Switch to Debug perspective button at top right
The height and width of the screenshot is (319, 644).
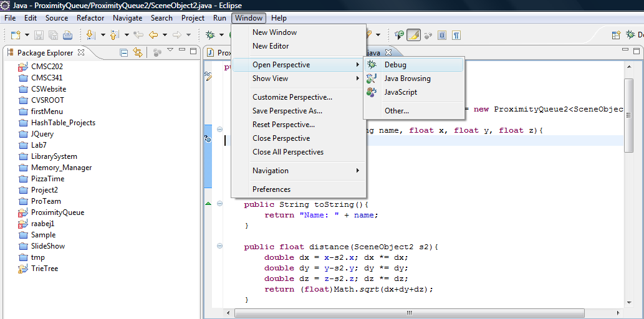pos(634,36)
